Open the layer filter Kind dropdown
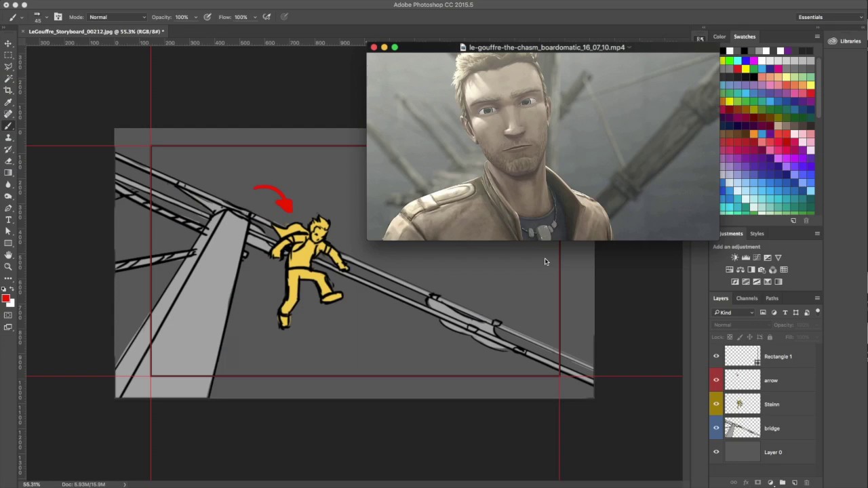This screenshot has height=488, width=868. (x=733, y=312)
